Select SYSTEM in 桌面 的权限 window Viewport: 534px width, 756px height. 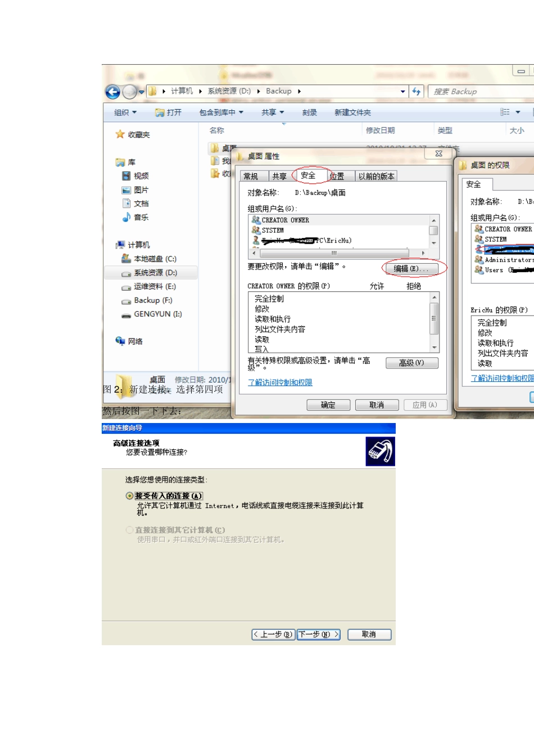pyautogui.click(x=491, y=239)
